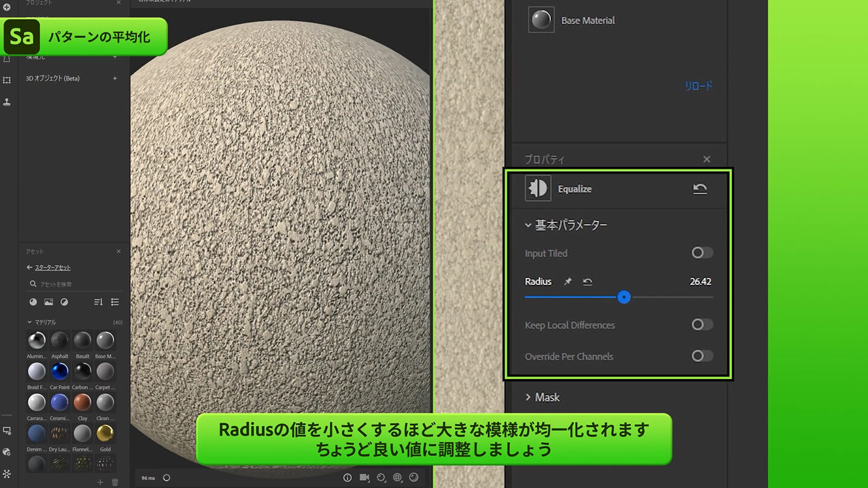868x488 pixels.
Task: Click the Base Material layer name
Action: click(588, 20)
